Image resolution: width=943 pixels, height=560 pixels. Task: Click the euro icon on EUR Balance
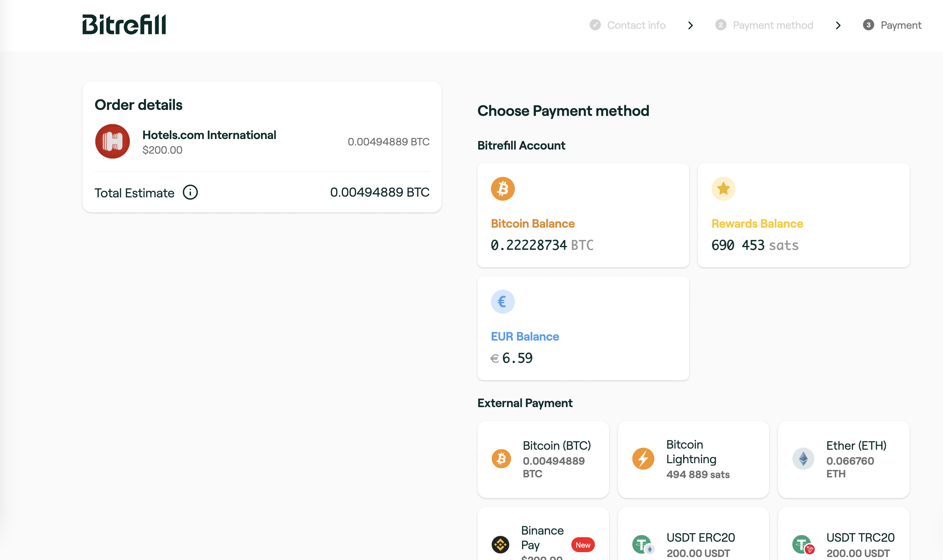[503, 301]
